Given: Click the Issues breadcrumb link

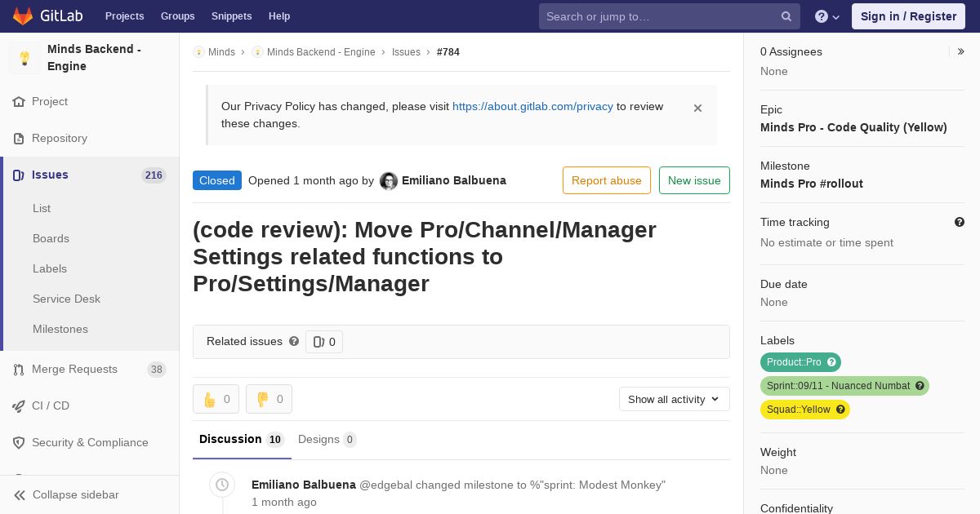Looking at the screenshot, I should pos(406,52).
